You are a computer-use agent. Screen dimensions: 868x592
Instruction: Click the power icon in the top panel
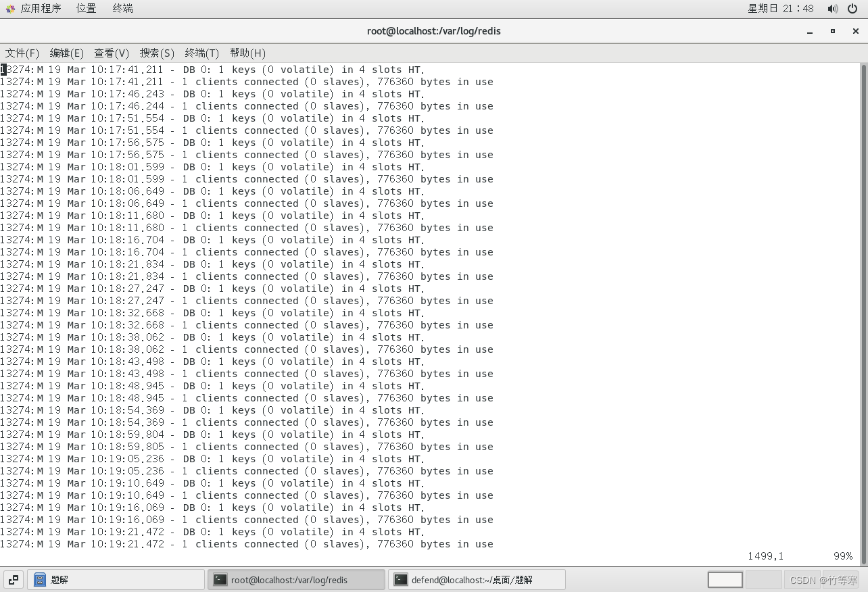point(852,9)
